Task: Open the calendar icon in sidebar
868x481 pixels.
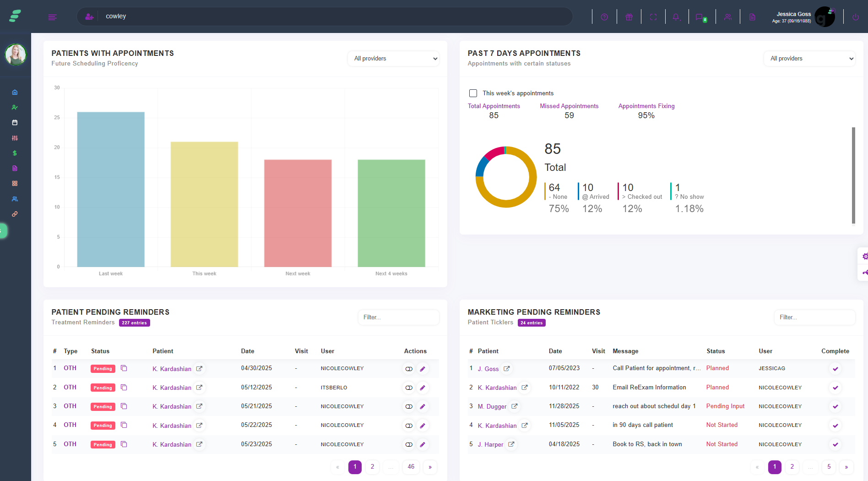Action: (15, 122)
